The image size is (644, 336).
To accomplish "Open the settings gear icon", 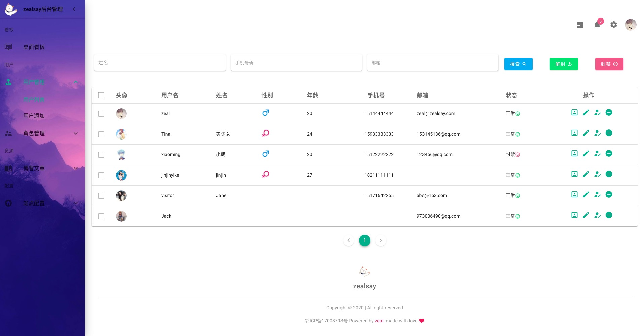I will 614,25.
